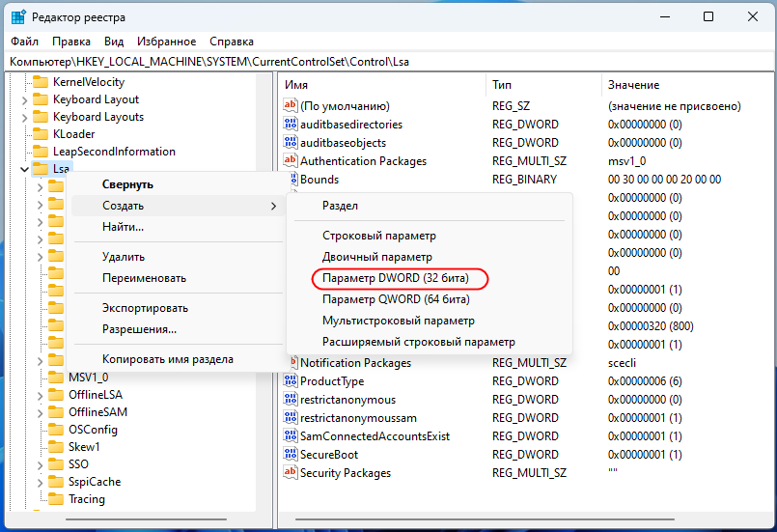Select Раздел in the Создать submenu
The height and width of the screenshot is (532, 777).
point(340,206)
